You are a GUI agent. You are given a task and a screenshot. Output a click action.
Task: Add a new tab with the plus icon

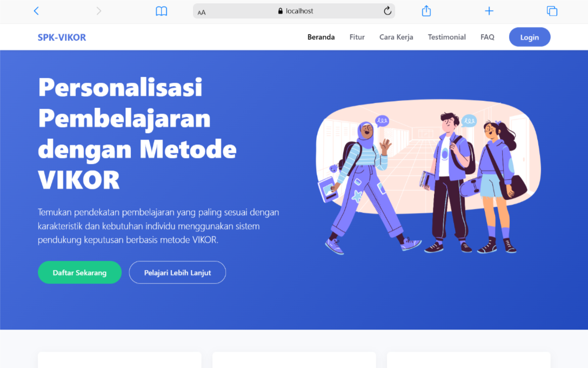[489, 11]
